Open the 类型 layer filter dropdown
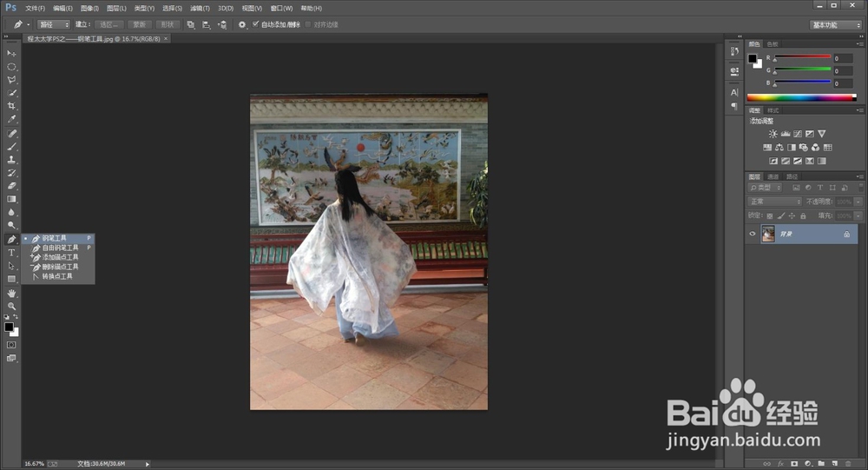 click(x=765, y=188)
